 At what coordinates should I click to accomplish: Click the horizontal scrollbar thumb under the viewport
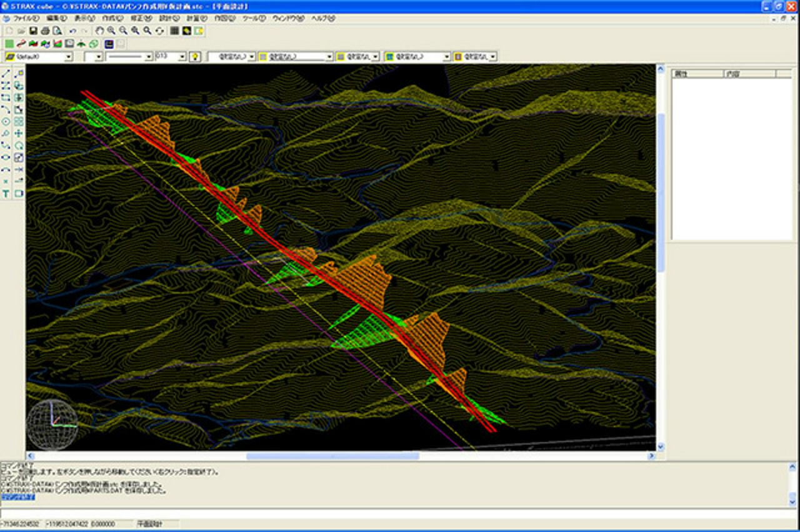332,456
